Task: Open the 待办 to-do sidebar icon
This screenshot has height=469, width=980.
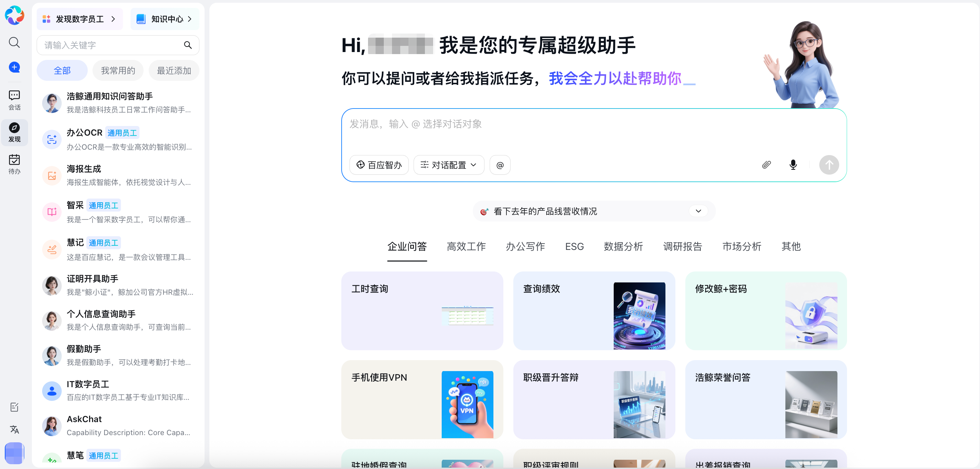Action: click(14, 164)
